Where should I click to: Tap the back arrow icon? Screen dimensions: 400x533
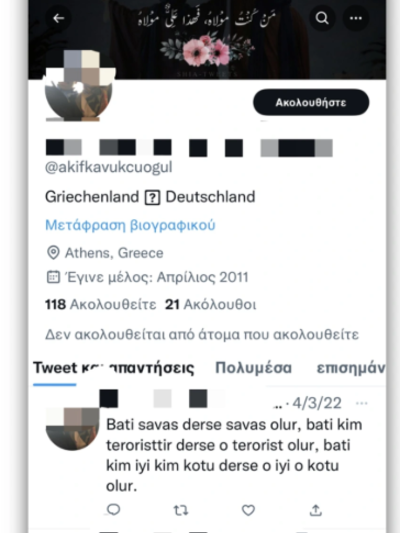point(58,18)
